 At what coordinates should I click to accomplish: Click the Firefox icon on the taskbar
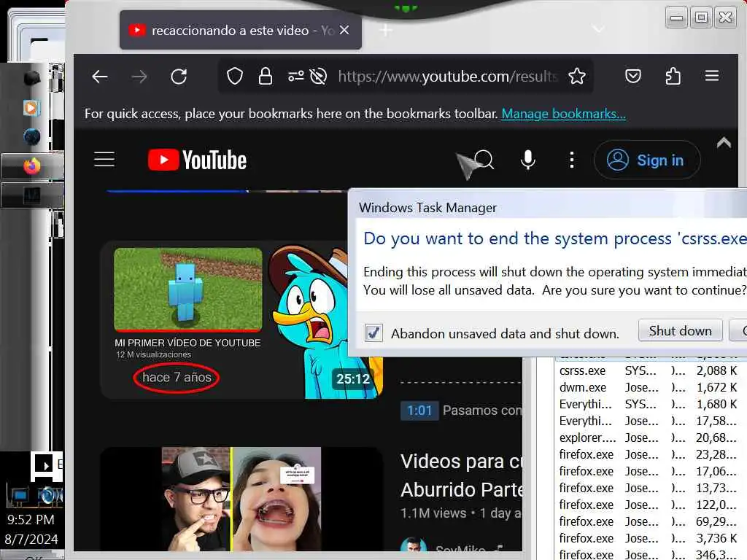32,167
